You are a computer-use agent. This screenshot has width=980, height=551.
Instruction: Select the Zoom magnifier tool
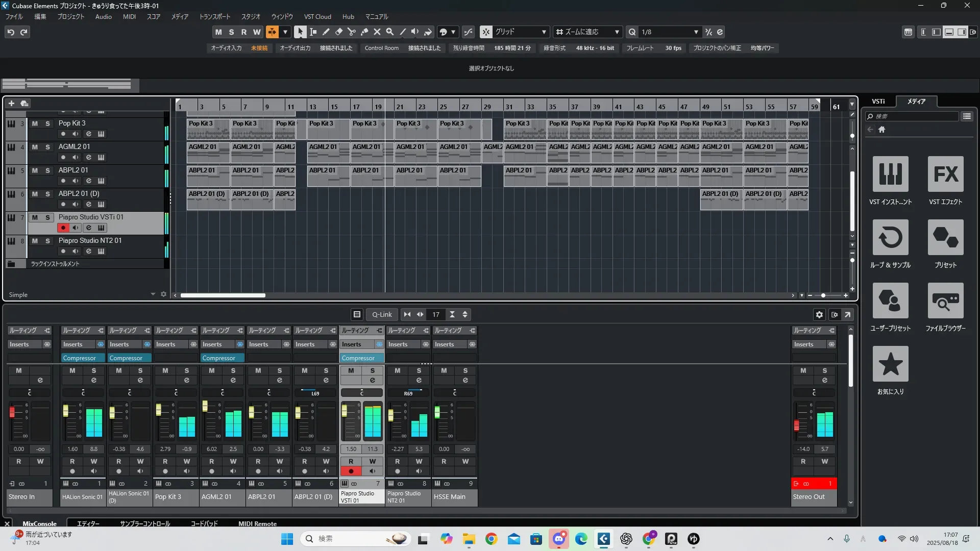[x=390, y=32]
